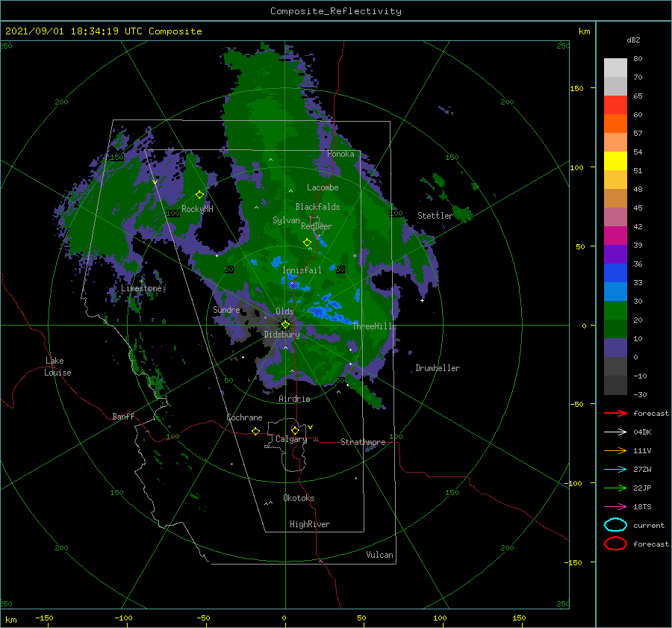This screenshot has width=672, height=628.
Task: Click the 18TS legend text
Action: point(642,507)
